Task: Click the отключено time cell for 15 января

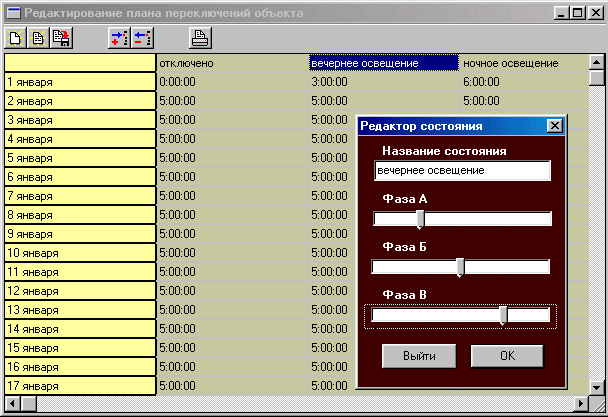Action: pyautogui.click(x=232, y=348)
